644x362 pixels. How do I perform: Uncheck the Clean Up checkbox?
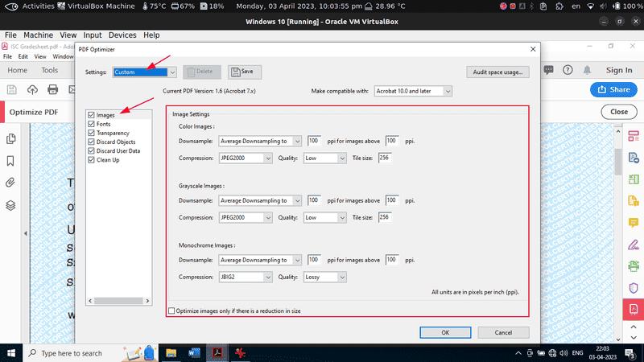(91, 160)
